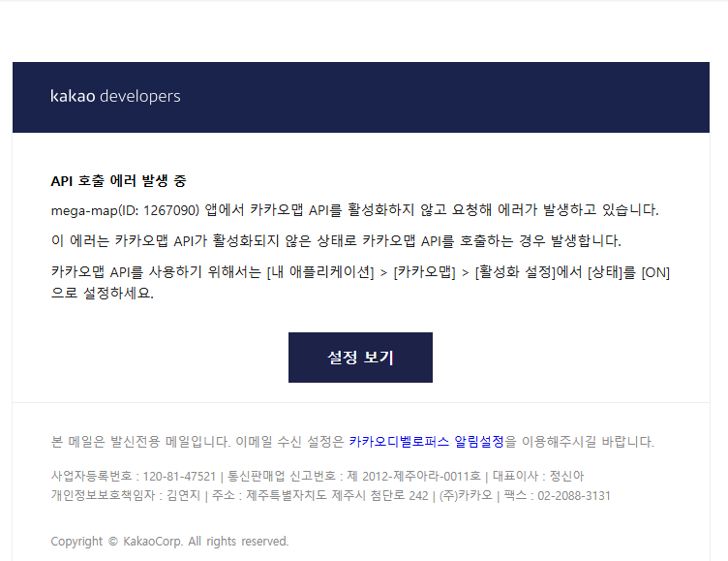Viewport: 728px width, 561px height.
Task: Click the [내 애플리케이션] text
Action: pyautogui.click(x=320, y=272)
